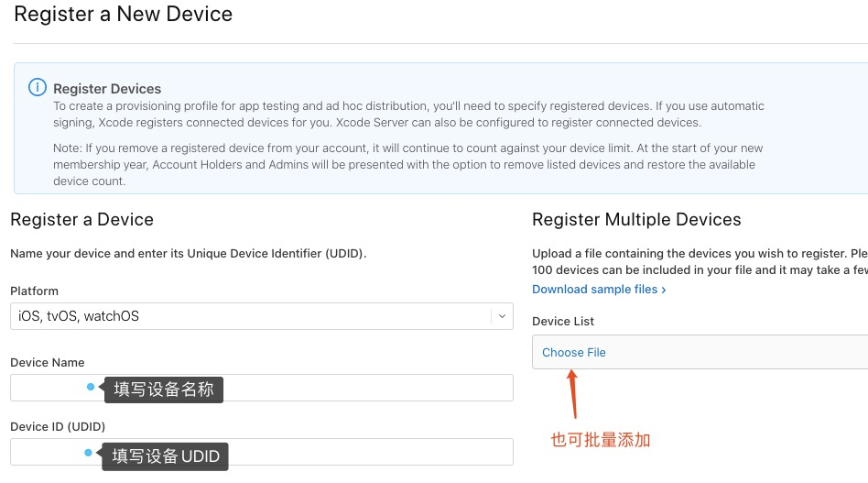The width and height of the screenshot is (868, 483).
Task: Focus the Device ID (UDID) input field
Action: [x=261, y=452]
